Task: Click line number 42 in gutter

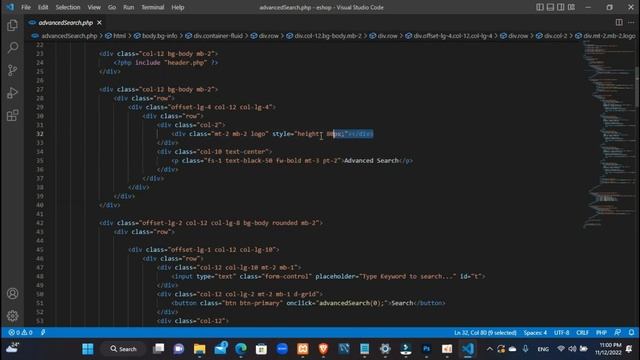Action: pos(40,223)
